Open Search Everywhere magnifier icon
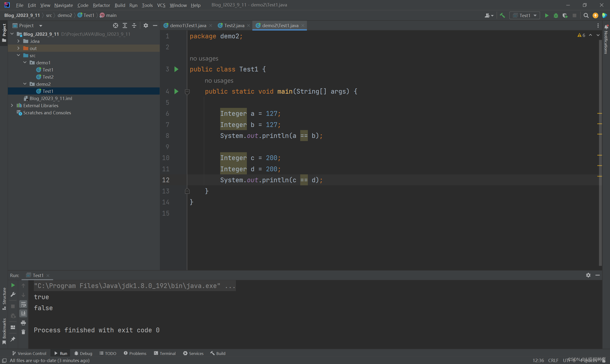 586,15
